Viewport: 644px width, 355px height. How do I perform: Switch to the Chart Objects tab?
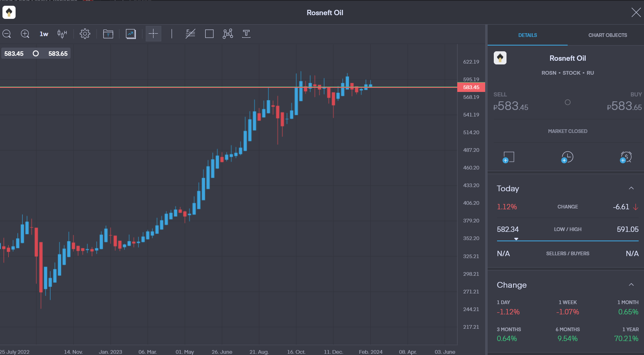pyautogui.click(x=607, y=35)
